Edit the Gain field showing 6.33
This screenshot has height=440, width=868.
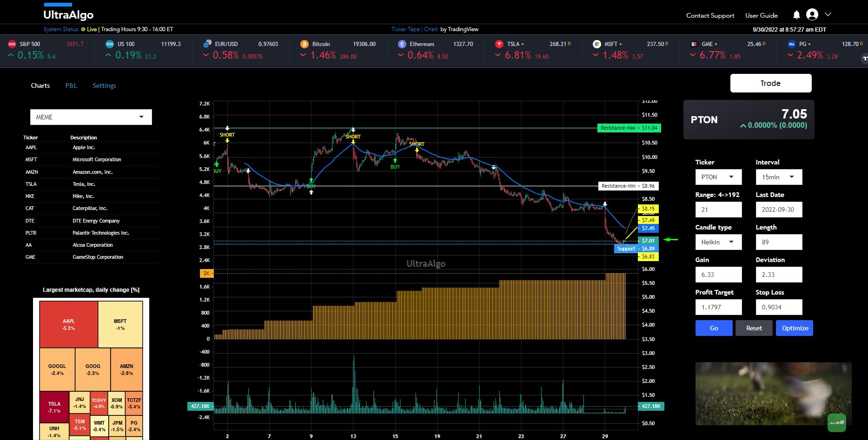point(719,275)
